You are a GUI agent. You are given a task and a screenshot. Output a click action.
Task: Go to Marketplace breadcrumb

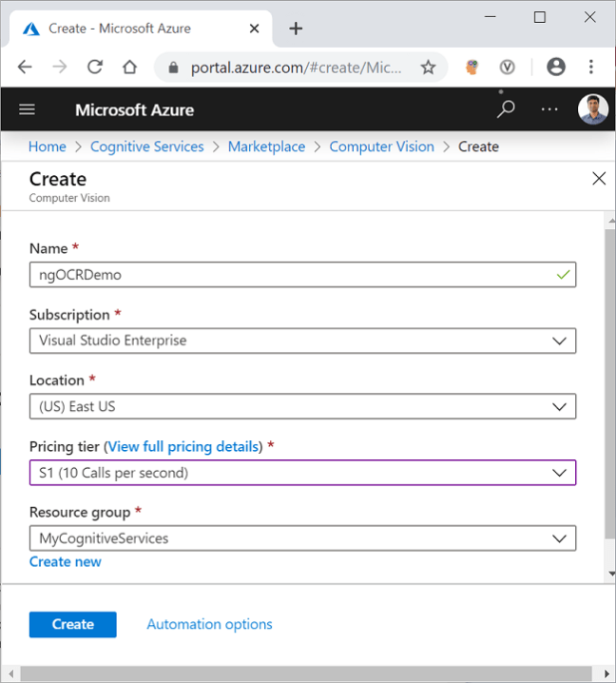point(266,146)
